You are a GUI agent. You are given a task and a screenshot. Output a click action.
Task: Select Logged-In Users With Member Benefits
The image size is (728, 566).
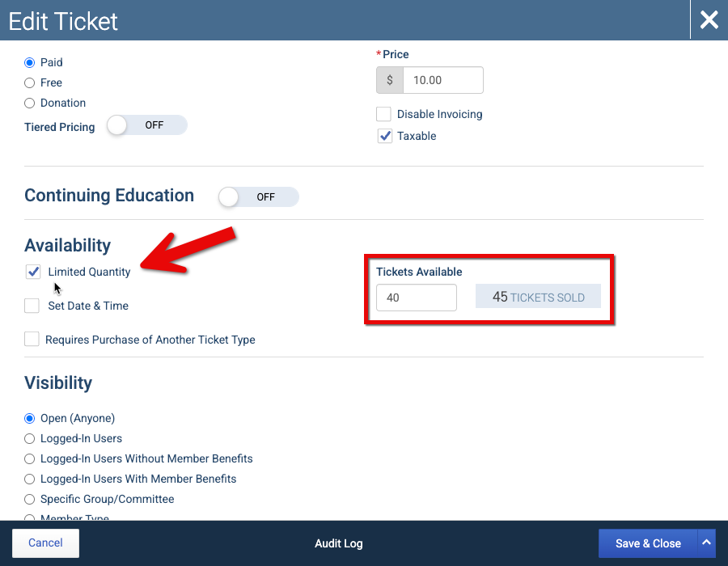(30, 479)
